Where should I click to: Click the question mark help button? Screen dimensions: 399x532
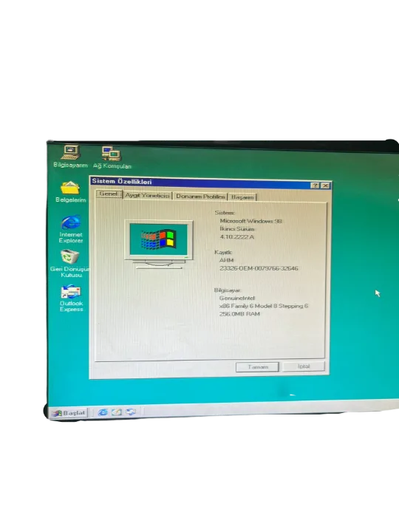(x=315, y=185)
